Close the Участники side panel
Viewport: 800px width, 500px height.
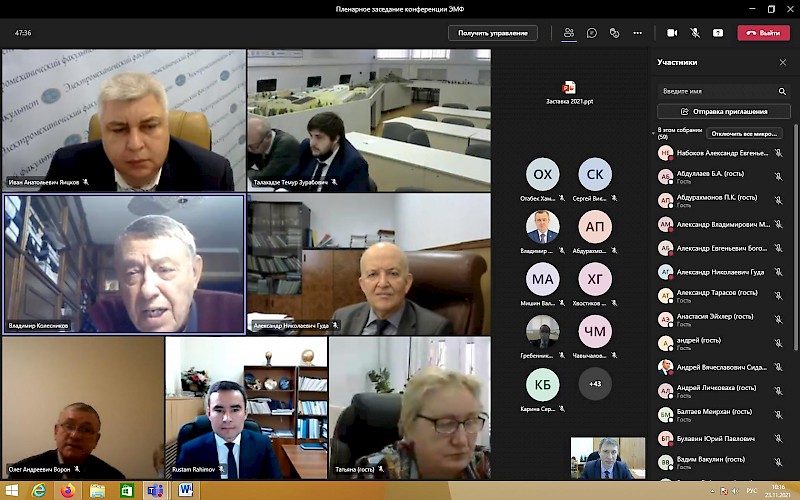tap(782, 62)
